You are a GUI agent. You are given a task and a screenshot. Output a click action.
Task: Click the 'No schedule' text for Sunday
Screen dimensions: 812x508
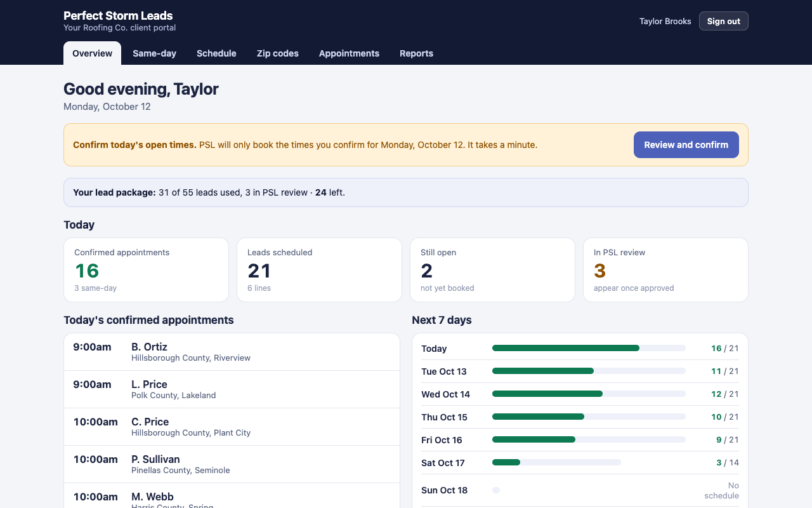point(721,490)
